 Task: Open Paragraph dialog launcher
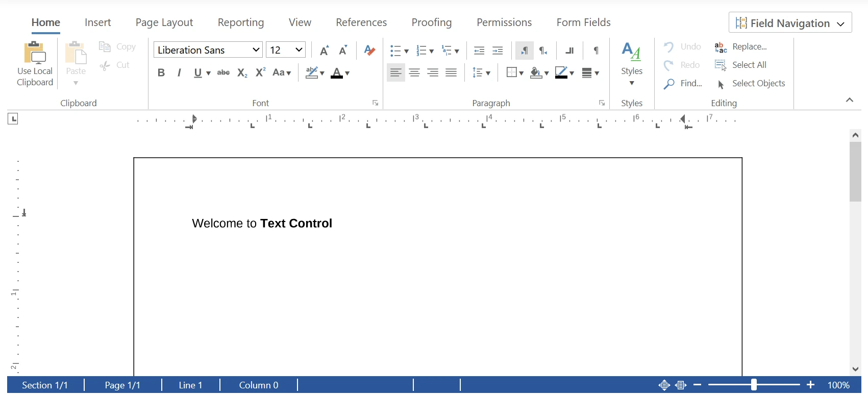point(602,103)
